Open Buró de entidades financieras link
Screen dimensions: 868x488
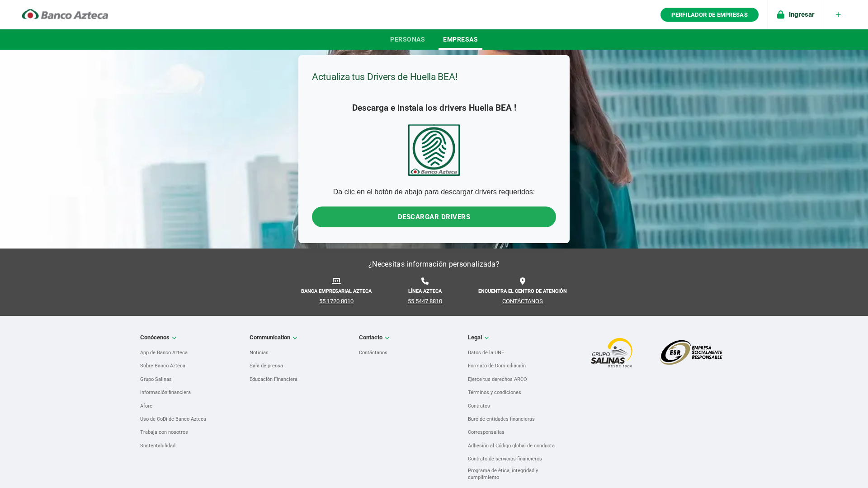coord(501,419)
